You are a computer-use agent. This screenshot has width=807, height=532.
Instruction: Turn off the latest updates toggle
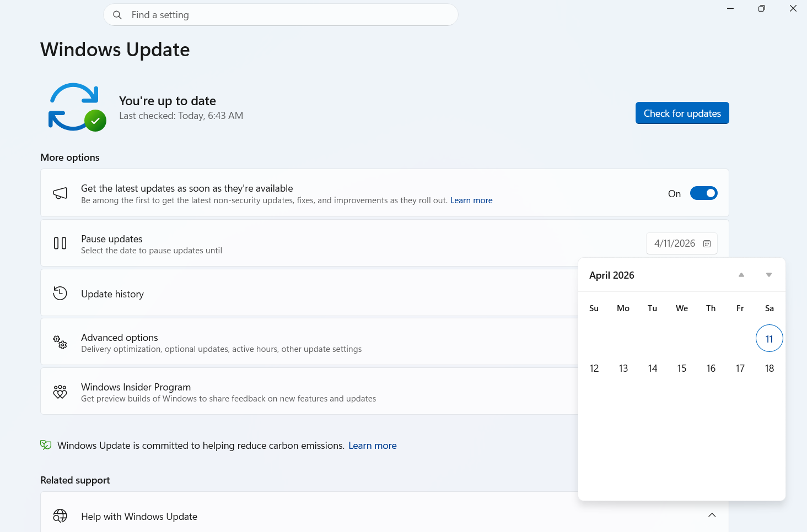(704, 193)
